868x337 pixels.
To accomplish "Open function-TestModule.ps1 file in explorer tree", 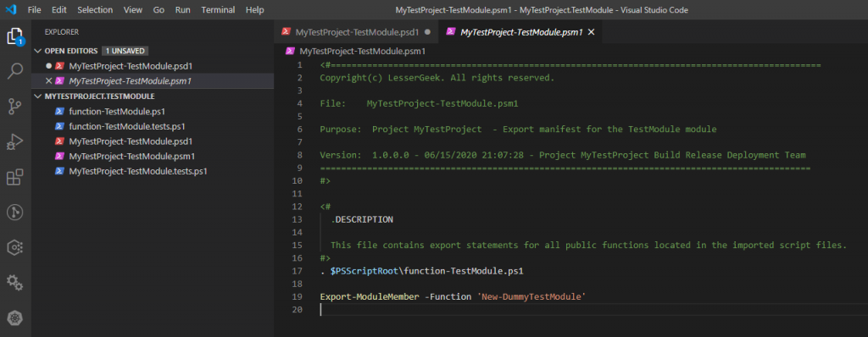I will tap(117, 111).
